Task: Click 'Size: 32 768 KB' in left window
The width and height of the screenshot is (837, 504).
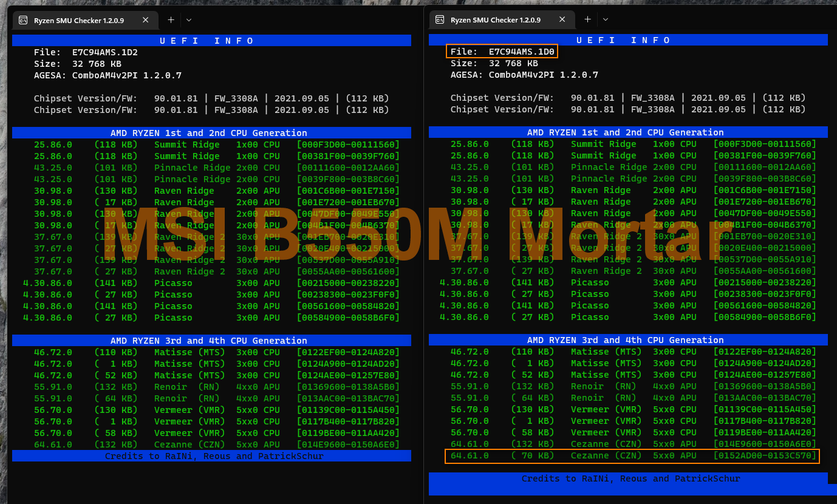Action: coord(78,64)
